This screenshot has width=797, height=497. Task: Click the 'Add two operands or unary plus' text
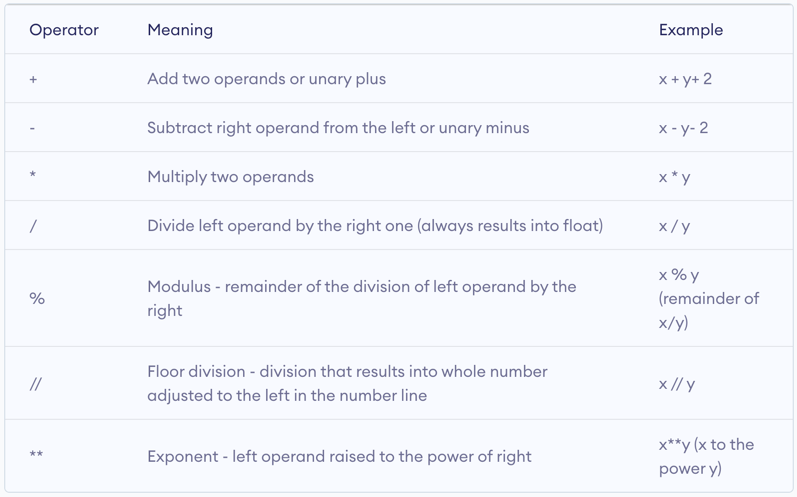pos(266,79)
